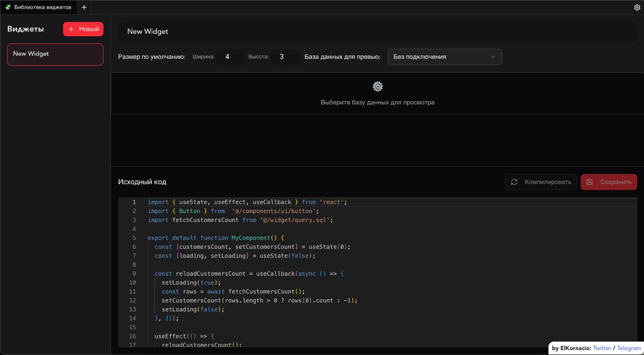Click the floppy disk icon in Сохранить
The image size is (644, 355).
[590, 182]
